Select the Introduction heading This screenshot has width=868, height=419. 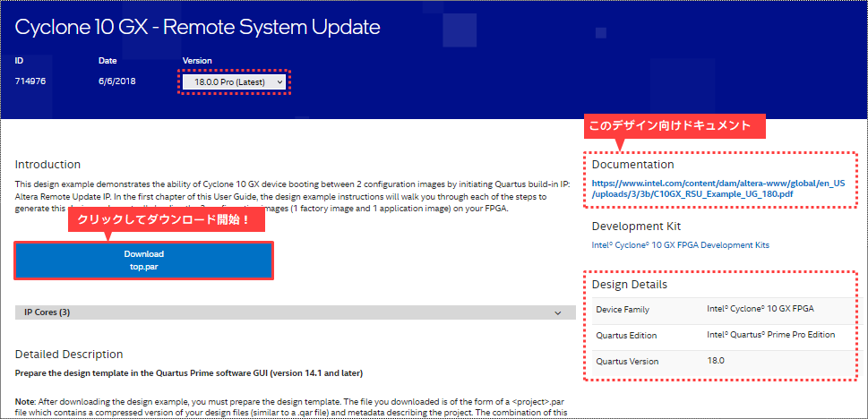coord(47,165)
